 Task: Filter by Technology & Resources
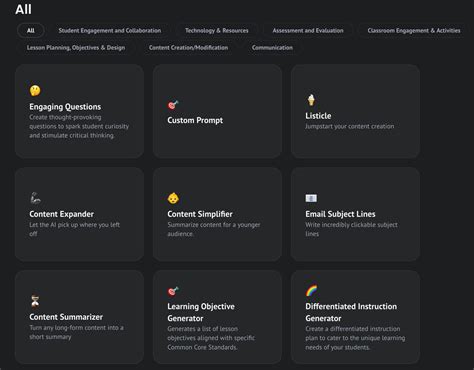point(217,30)
